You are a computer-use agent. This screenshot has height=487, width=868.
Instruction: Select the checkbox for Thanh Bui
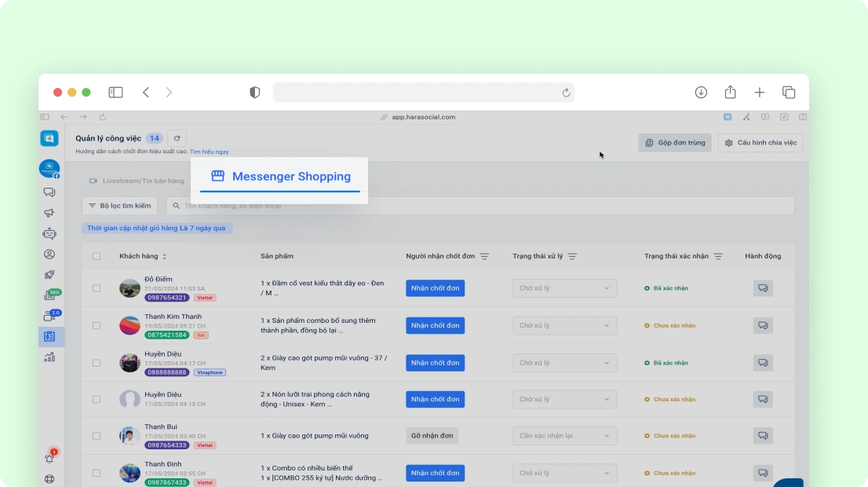pyautogui.click(x=97, y=435)
